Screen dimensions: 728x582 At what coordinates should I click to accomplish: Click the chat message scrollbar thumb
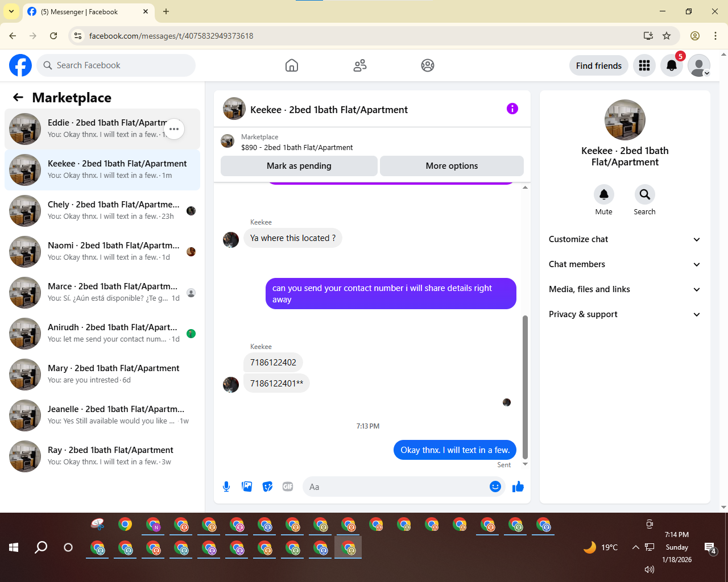tap(525, 387)
